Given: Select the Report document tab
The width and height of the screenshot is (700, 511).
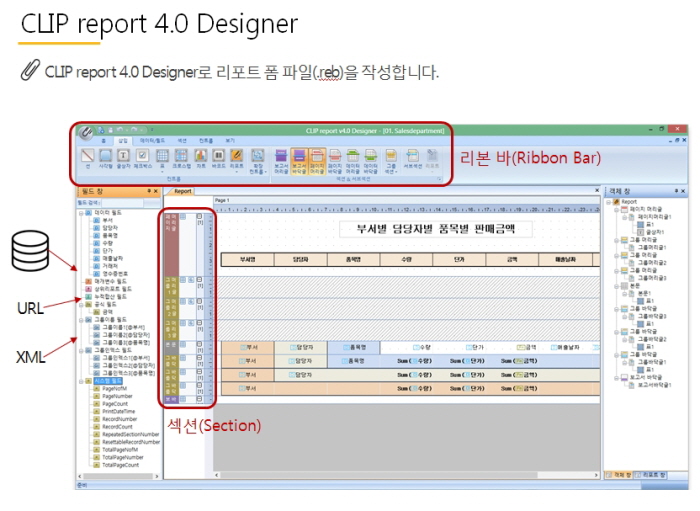Looking at the screenshot, I should (182, 191).
